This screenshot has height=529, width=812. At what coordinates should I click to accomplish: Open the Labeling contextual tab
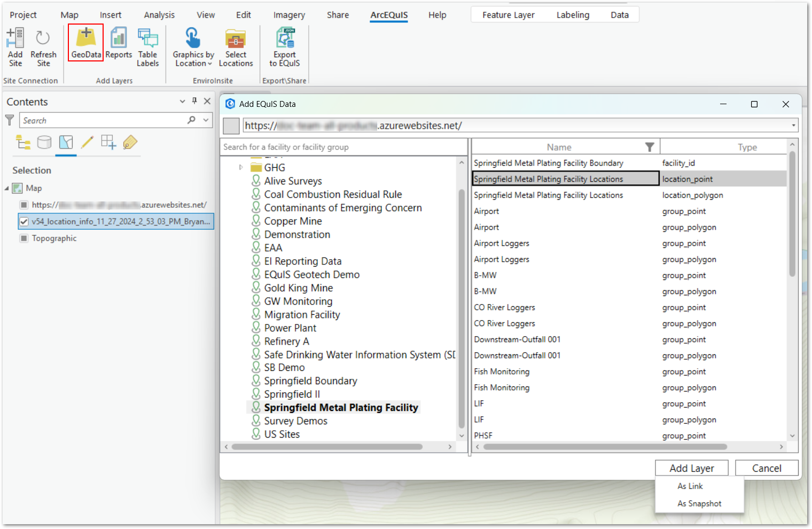[573, 15]
